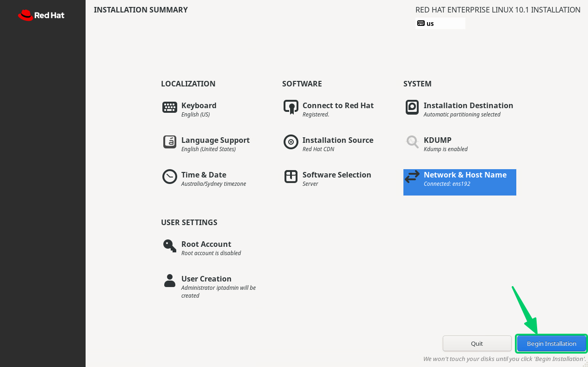
Task: Click the Installation Destination disk icon
Action: click(412, 107)
